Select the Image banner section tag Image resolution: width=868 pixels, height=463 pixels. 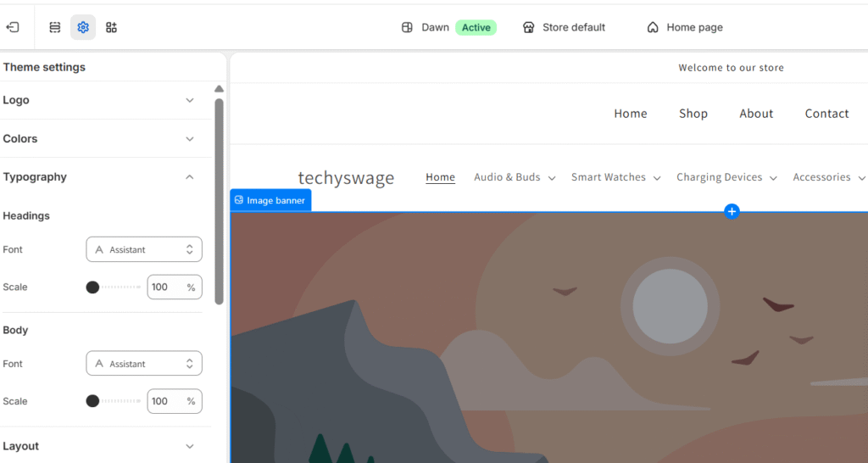(x=270, y=200)
